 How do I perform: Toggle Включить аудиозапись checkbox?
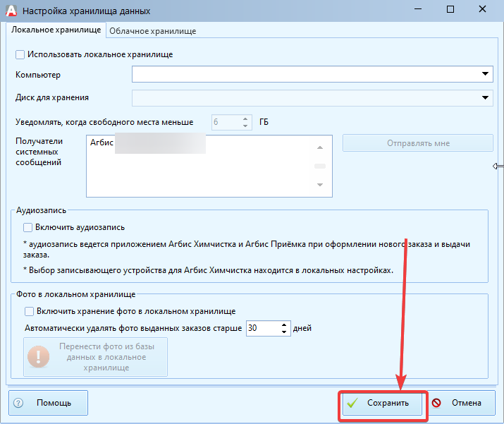[x=27, y=227]
